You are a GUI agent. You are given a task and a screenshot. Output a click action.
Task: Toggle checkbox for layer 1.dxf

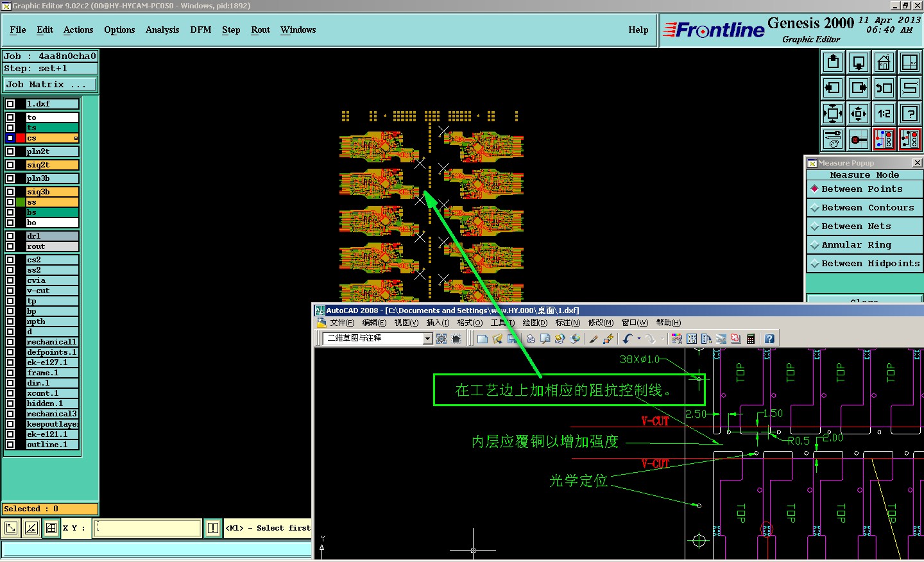pyautogui.click(x=10, y=104)
